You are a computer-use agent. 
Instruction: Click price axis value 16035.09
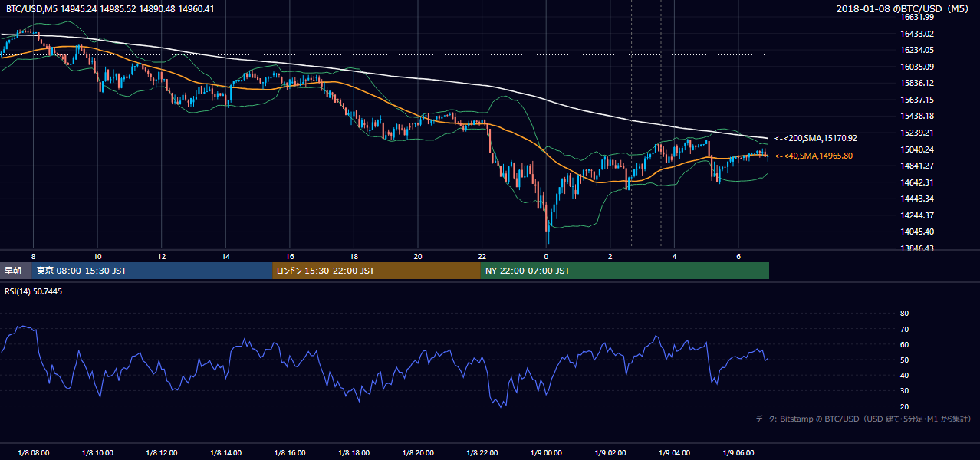pyautogui.click(x=917, y=67)
